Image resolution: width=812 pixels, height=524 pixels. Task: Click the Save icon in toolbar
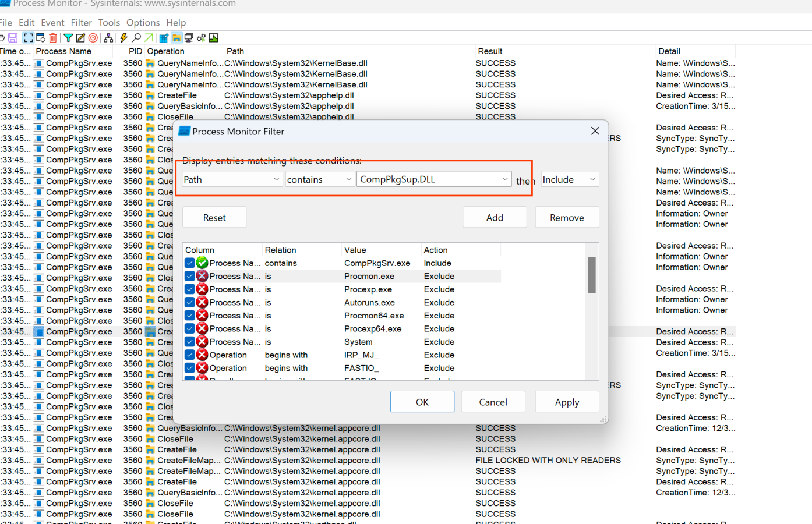pos(12,38)
